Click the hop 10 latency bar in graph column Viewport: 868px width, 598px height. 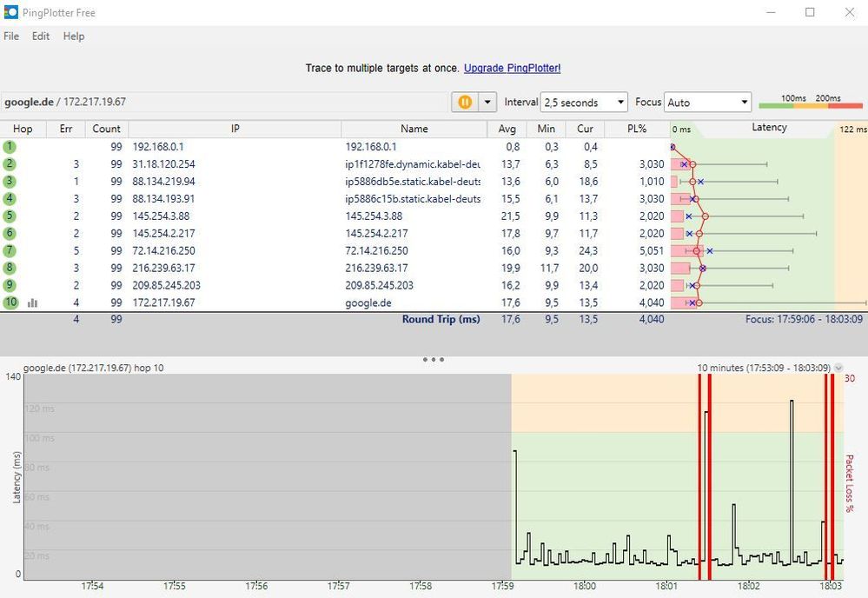684,302
